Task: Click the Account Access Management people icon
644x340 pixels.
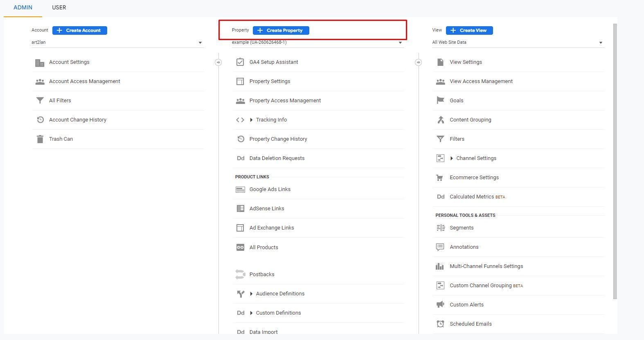Action: [x=40, y=81]
